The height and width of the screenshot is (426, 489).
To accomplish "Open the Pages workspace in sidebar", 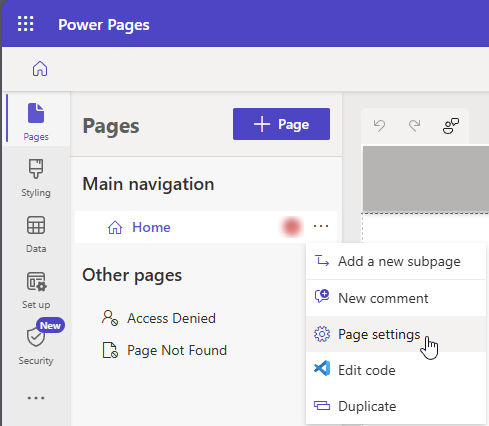I will (x=36, y=122).
